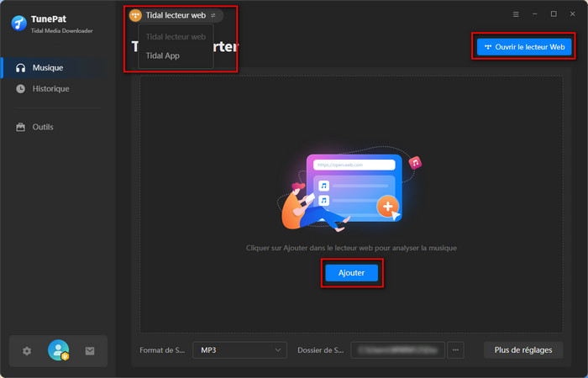
Task: Click the orange Tidal icon in the source pill
Action: [135, 15]
